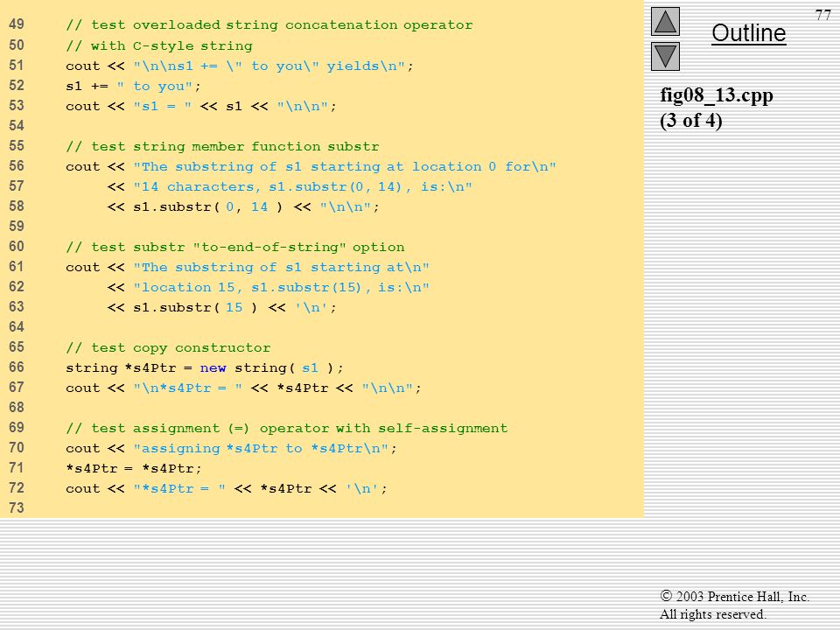Click the "new" keyword on line 66
Image resolution: width=840 pixels, height=630 pixels.
(213, 368)
